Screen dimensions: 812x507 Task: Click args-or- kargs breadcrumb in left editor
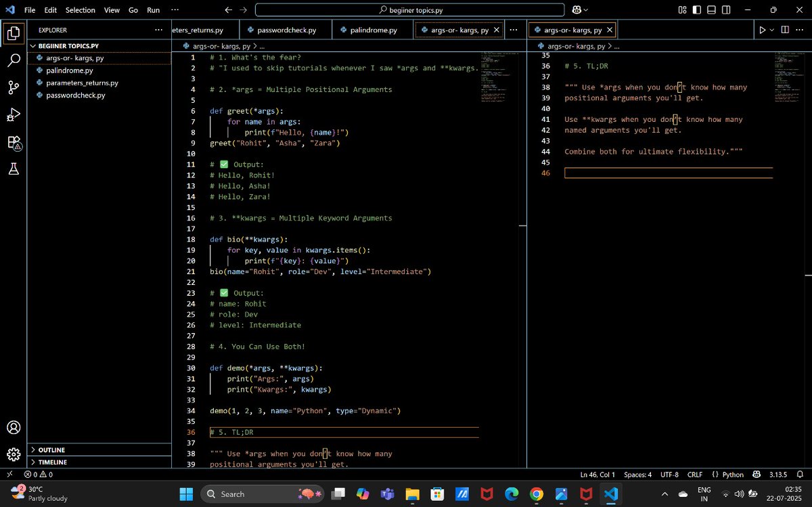221,46
